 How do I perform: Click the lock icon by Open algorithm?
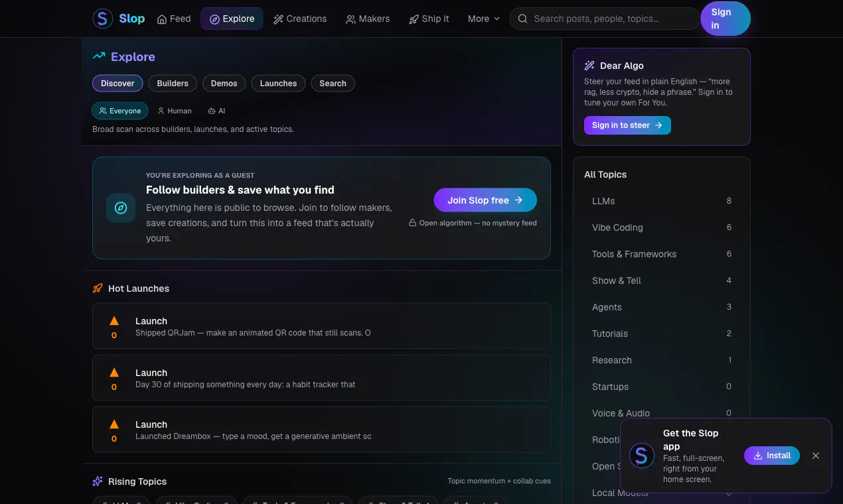point(412,223)
